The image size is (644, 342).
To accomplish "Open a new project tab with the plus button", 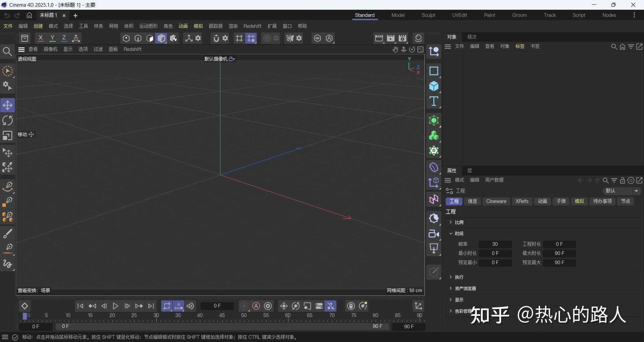I will click(x=75, y=15).
